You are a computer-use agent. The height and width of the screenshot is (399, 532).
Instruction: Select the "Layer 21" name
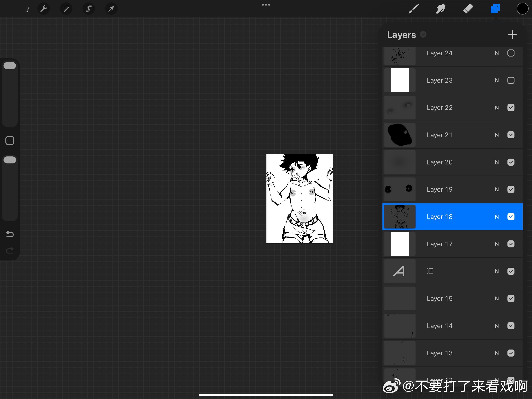point(440,135)
